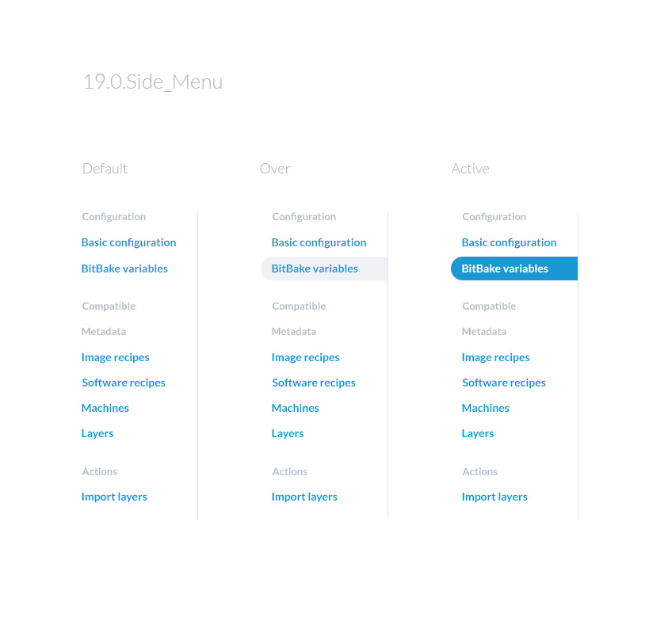
Task: Select Image recipes in the Over menu
Action: [x=305, y=357]
